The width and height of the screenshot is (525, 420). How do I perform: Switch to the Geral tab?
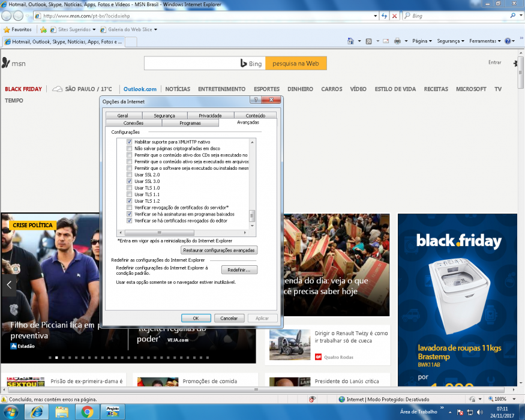[x=122, y=116]
